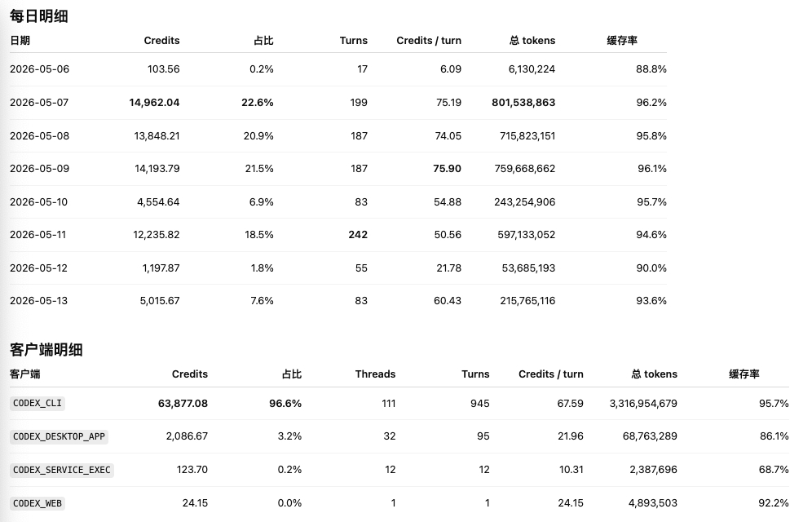This screenshot has height=522, width=812.
Task: Click the tokens value 801,538,863
Action: (523, 103)
